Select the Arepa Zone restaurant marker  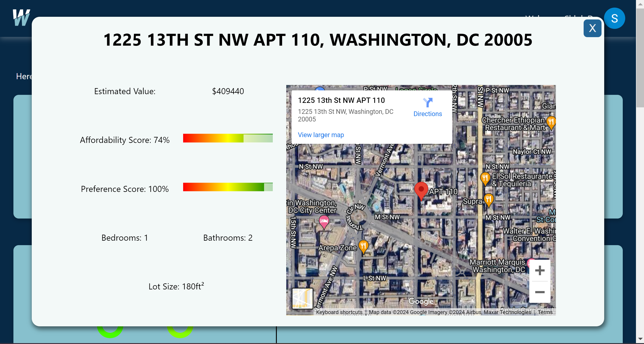point(363,246)
